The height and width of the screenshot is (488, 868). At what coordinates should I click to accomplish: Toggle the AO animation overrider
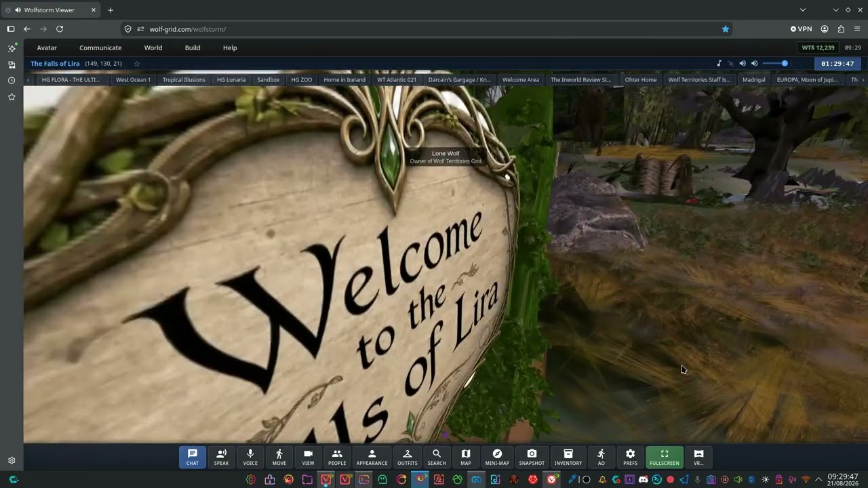pos(601,457)
